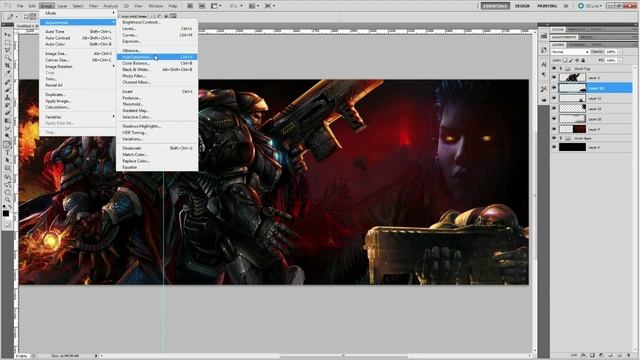Reset default foreground/background colors

[x=5, y=207]
